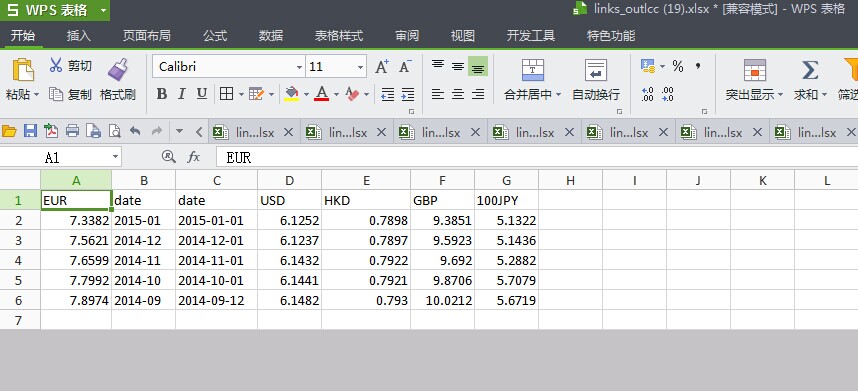Expand the table format style dropdown arrow
The height and width of the screenshot is (391, 858).
click(x=271, y=95)
